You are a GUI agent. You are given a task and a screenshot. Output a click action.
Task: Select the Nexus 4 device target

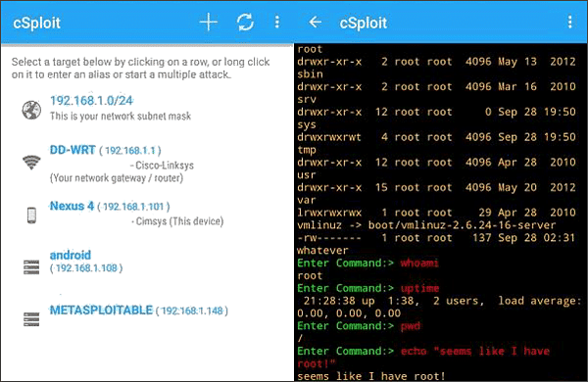click(147, 214)
